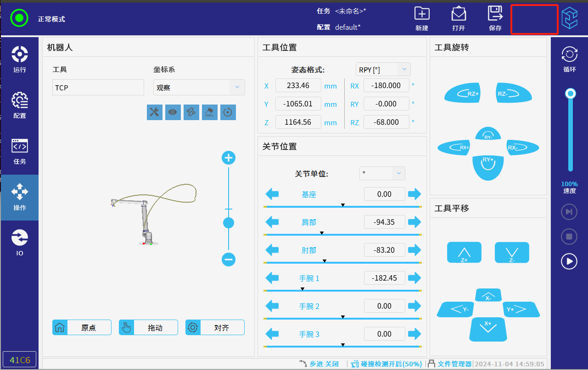588x370 pixels.
Task: Expand the 姿态格式 RPY dropdown
Action: click(383, 70)
